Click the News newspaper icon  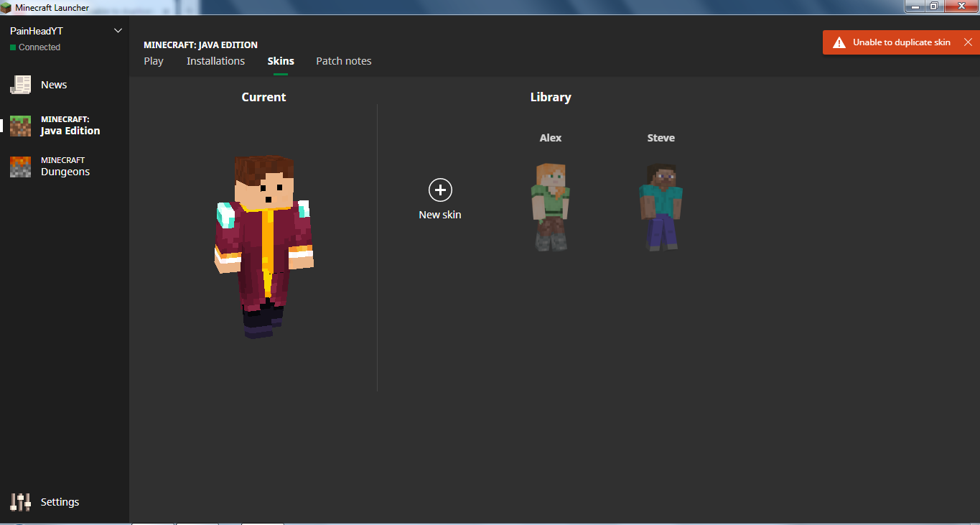coord(20,85)
